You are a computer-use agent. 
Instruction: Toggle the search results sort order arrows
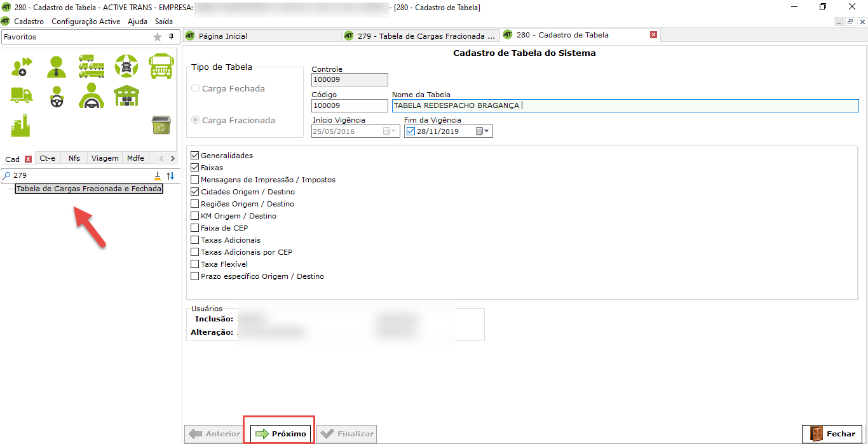170,176
